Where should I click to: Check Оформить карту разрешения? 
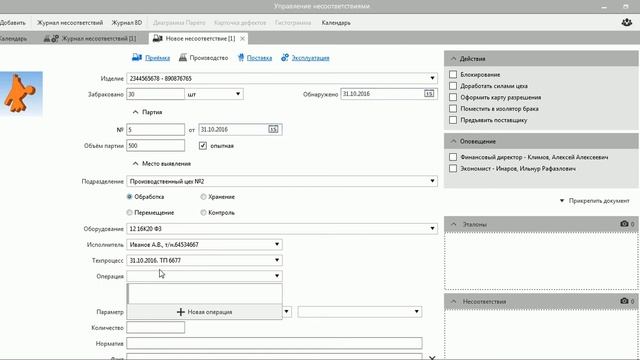point(453,98)
